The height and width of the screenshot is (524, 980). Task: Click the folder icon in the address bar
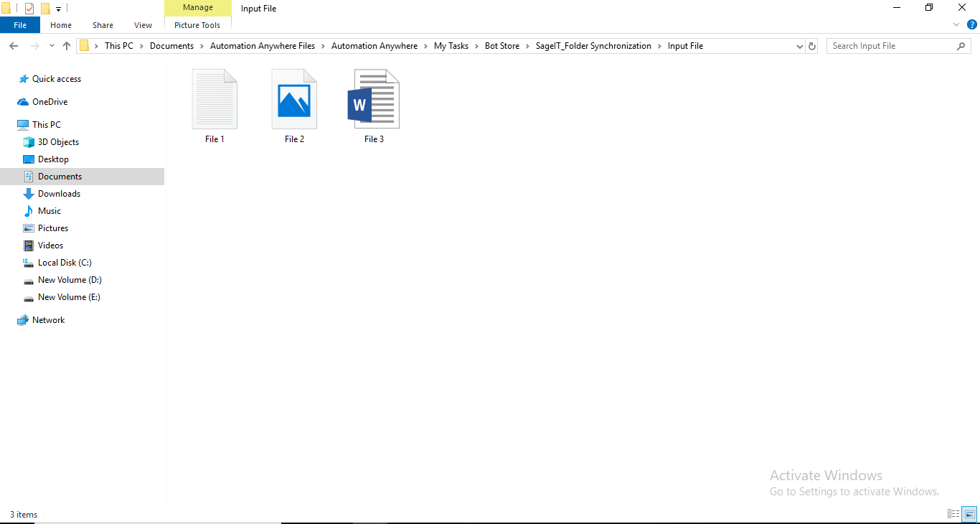click(x=84, y=46)
